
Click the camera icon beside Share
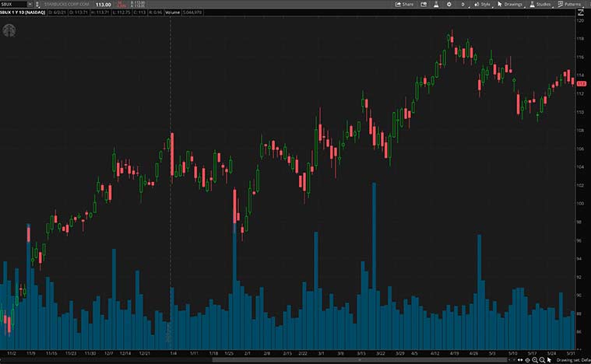tap(424, 4)
